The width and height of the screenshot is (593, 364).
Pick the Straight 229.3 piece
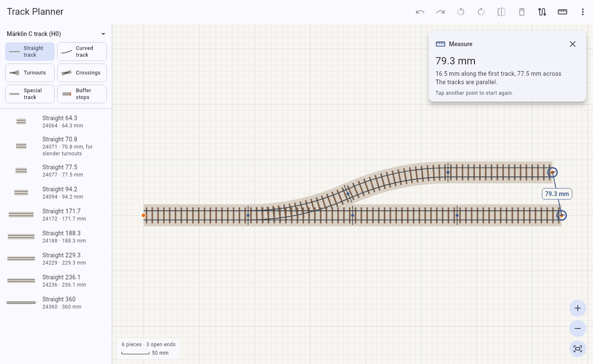56,259
